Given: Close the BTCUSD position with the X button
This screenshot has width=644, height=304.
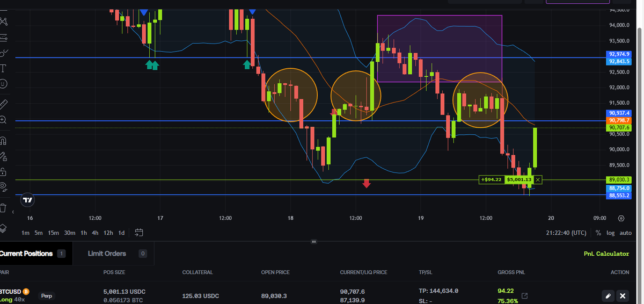Looking at the screenshot, I should [623, 296].
